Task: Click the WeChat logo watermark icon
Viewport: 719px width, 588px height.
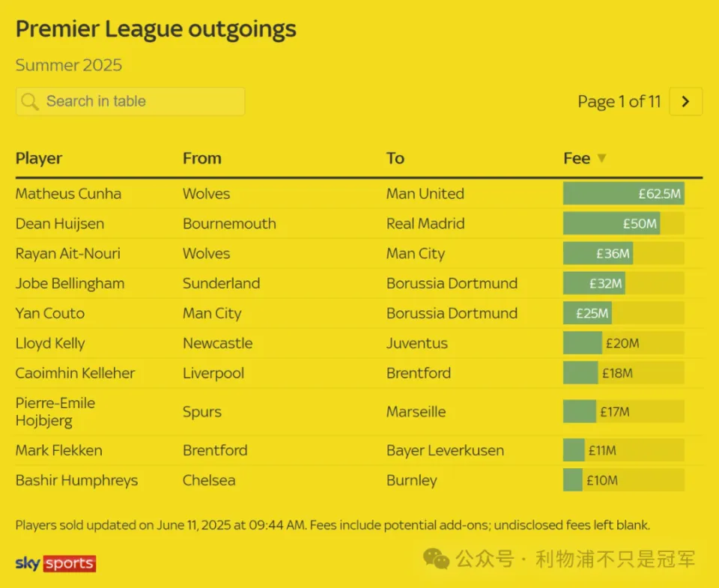Action: click(x=436, y=558)
